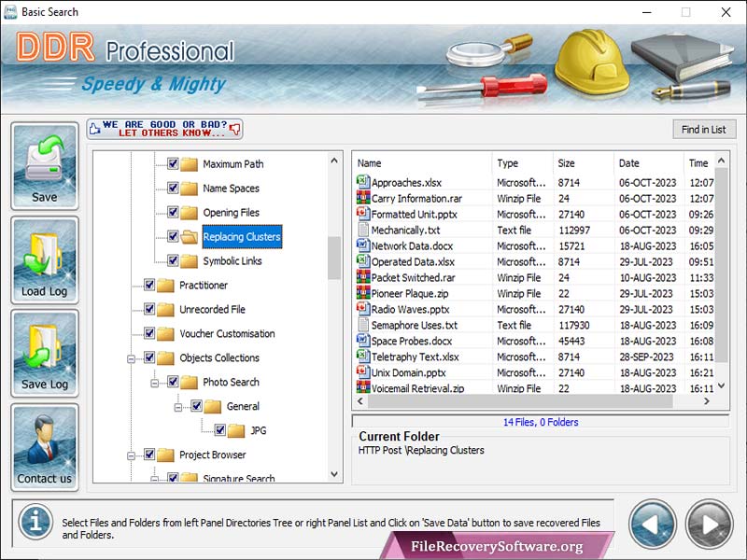Select the Approaches.xlsx file icon

[x=363, y=181]
